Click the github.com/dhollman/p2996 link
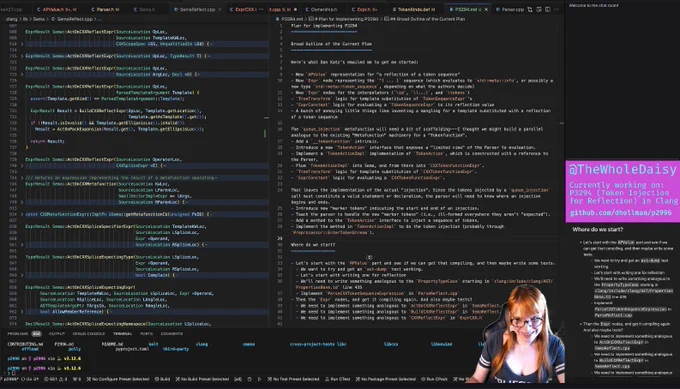Viewport: 680px width, 389px height. (620, 213)
